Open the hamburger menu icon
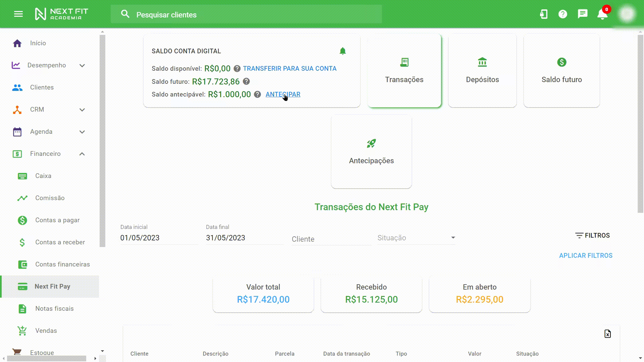The height and width of the screenshot is (362, 644). pyautogui.click(x=18, y=14)
